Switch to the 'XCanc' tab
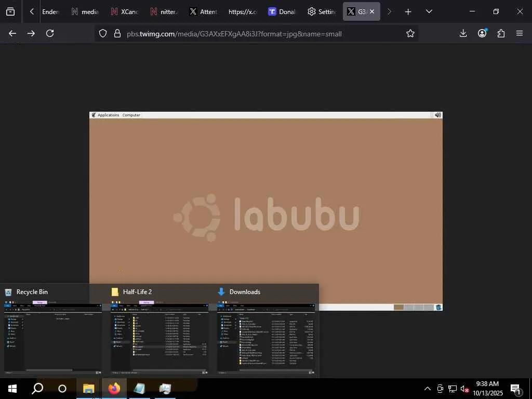532x399 pixels. click(x=124, y=11)
